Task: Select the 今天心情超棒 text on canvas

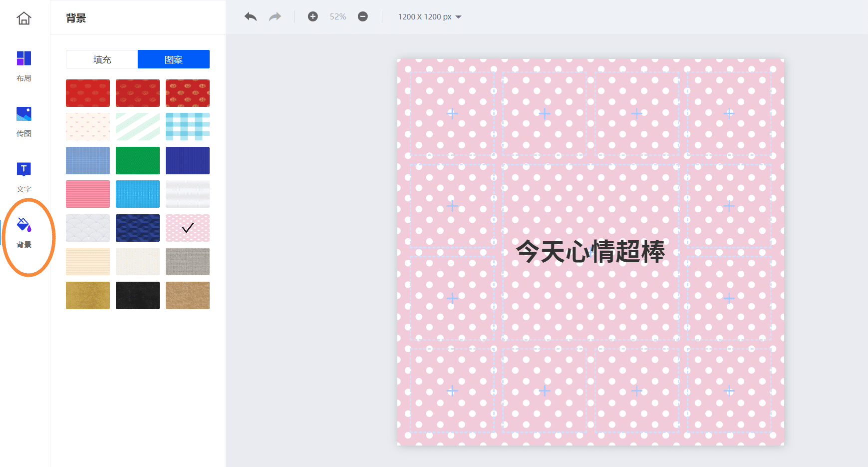Action: pyautogui.click(x=590, y=251)
